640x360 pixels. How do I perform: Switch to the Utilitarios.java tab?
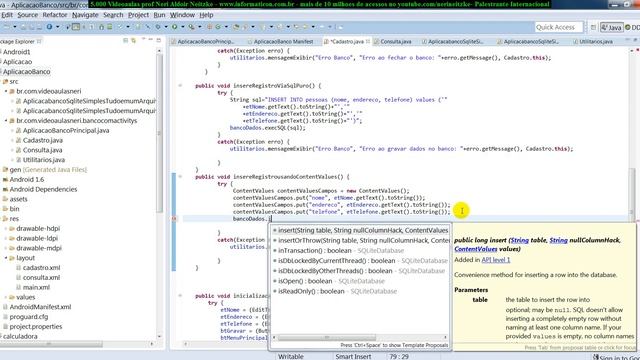pos(596,42)
